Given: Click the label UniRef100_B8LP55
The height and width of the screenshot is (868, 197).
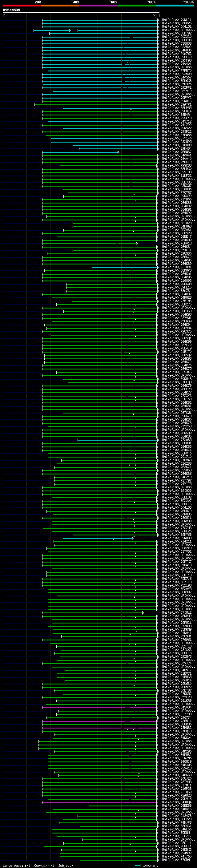Looking at the screenshot, I should coord(176,108).
